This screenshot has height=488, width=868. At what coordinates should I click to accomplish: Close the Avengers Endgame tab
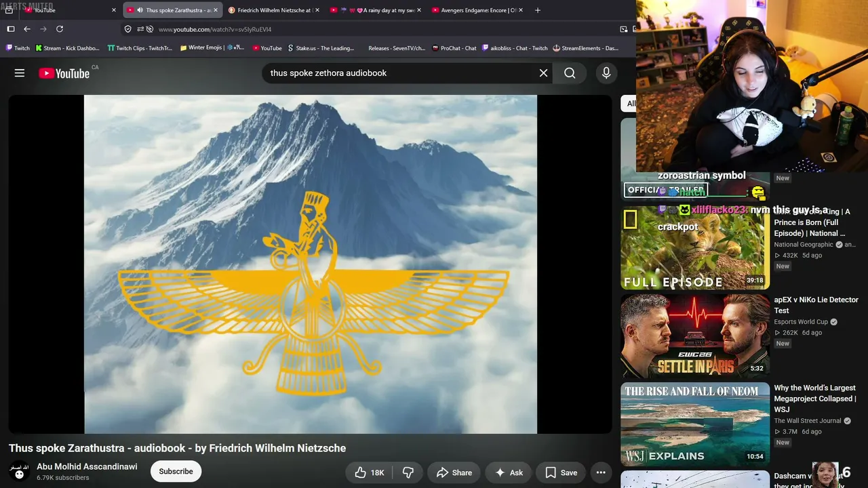(520, 10)
